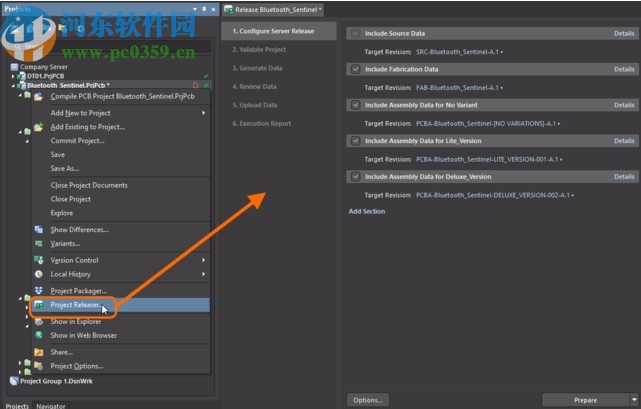Image resolution: width=641 pixels, height=409 pixels.
Task: Open LITE_VERSION-001 target revision dropdown
Action: pyautogui.click(x=561, y=160)
